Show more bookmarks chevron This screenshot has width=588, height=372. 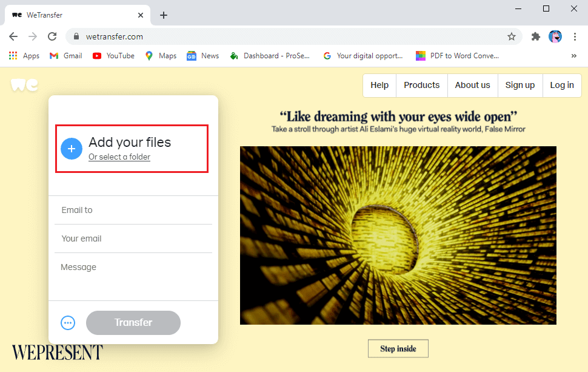573,56
